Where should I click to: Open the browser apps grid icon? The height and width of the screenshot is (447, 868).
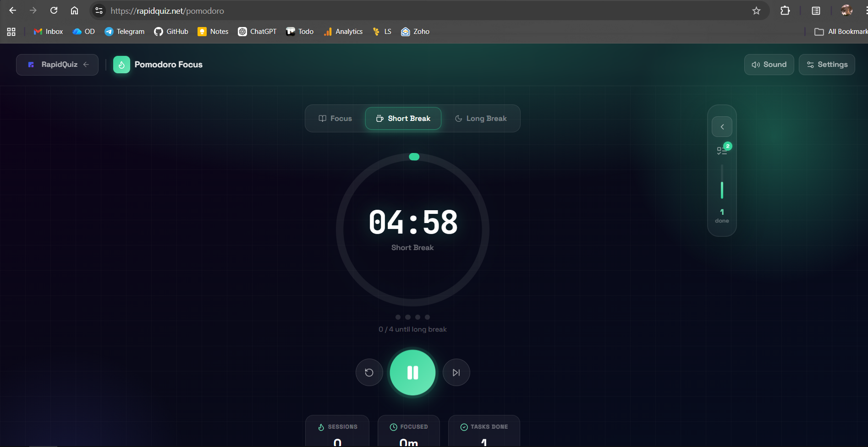[11, 32]
